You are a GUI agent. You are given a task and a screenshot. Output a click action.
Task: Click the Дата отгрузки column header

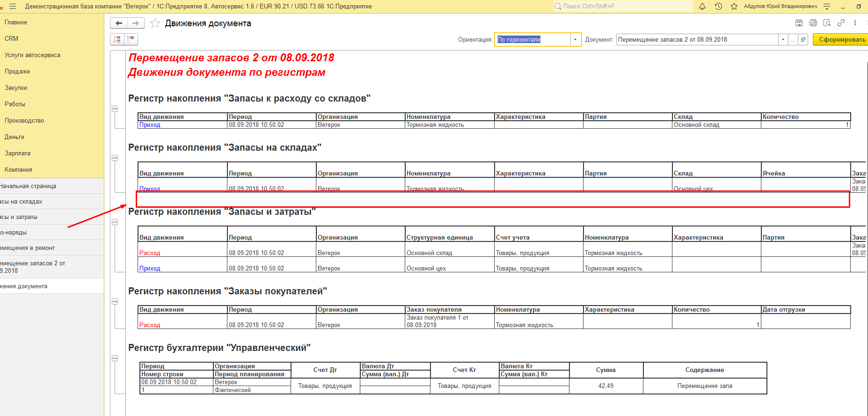pyautogui.click(x=806, y=310)
